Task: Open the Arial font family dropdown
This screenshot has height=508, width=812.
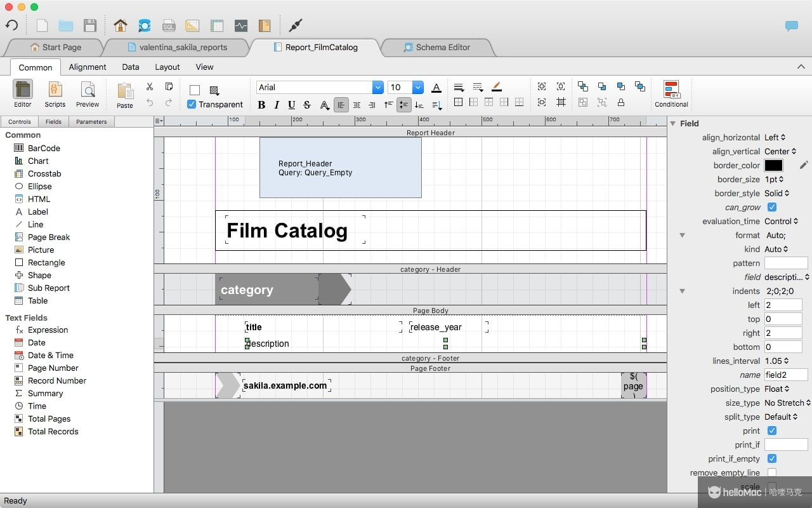Action: 378,87
